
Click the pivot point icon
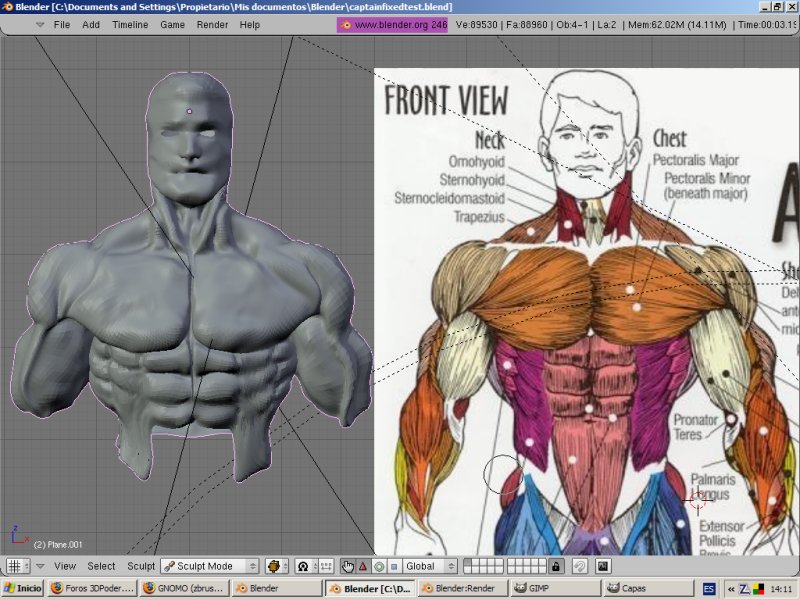pyautogui.click(x=303, y=566)
